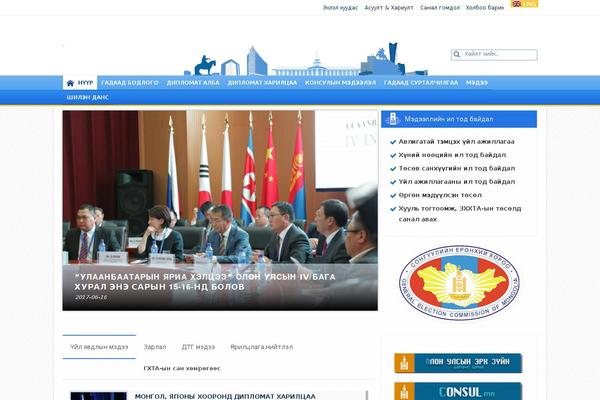Click the Мэдээллийн ил тод байдал header icon
Screen dimensions: 600x400
click(x=393, y=119)
